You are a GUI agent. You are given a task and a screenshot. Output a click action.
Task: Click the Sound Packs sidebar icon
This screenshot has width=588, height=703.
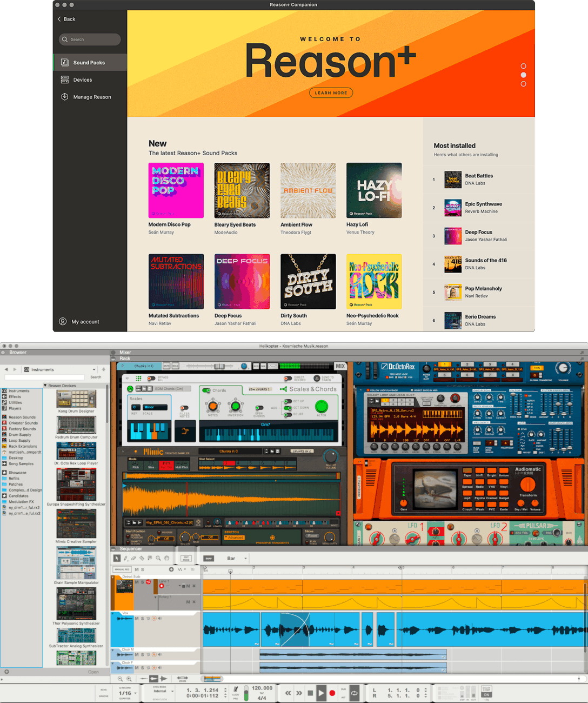(64, 62)
